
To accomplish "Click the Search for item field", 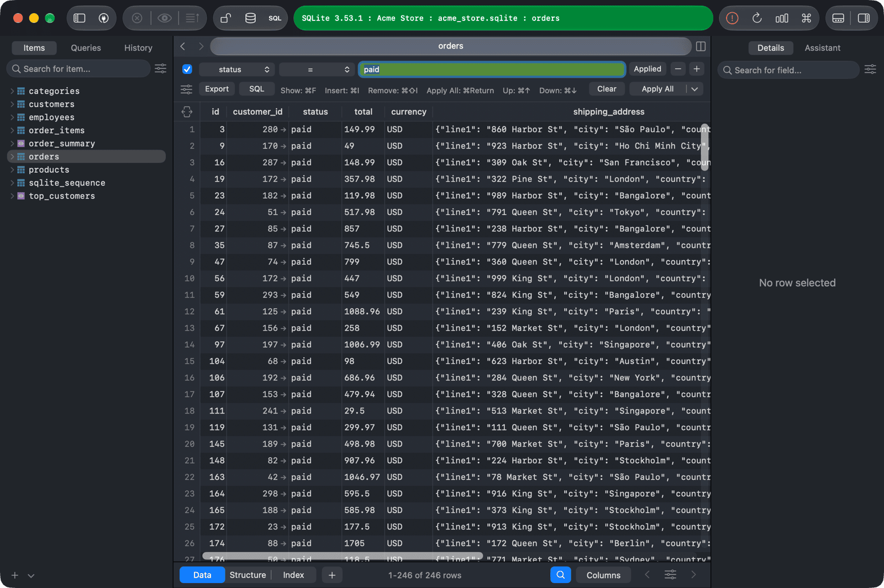I will (x=78, y=68).
